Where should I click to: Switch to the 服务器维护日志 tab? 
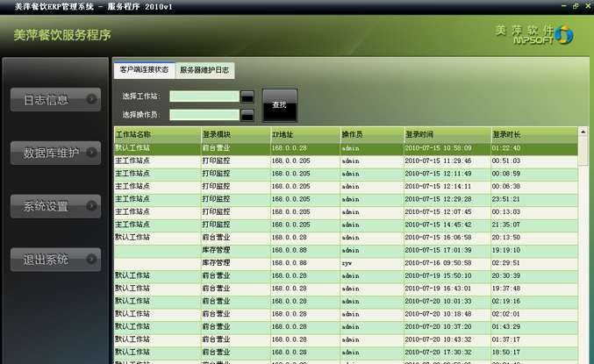[x=204, y=70]
